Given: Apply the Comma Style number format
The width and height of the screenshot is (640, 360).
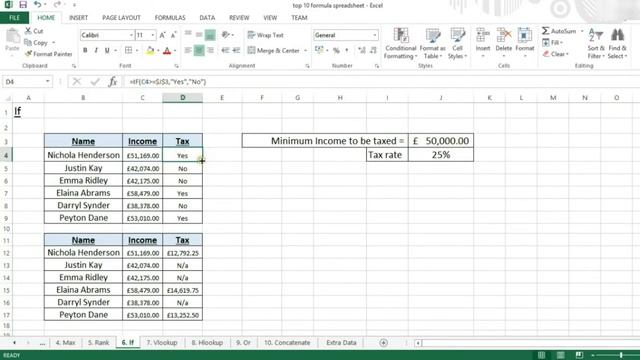Looking at the screenshot, I should pyautogui.click(x=347, y=50).
